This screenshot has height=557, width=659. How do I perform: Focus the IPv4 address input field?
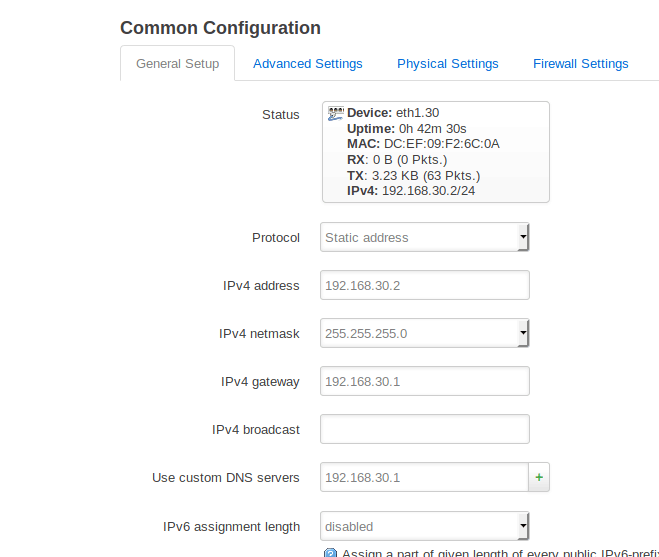(x=424, y=286)
